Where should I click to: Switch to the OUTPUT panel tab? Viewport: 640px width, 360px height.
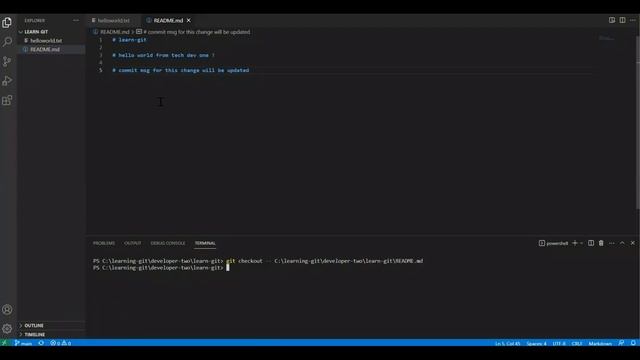[132, 243]
